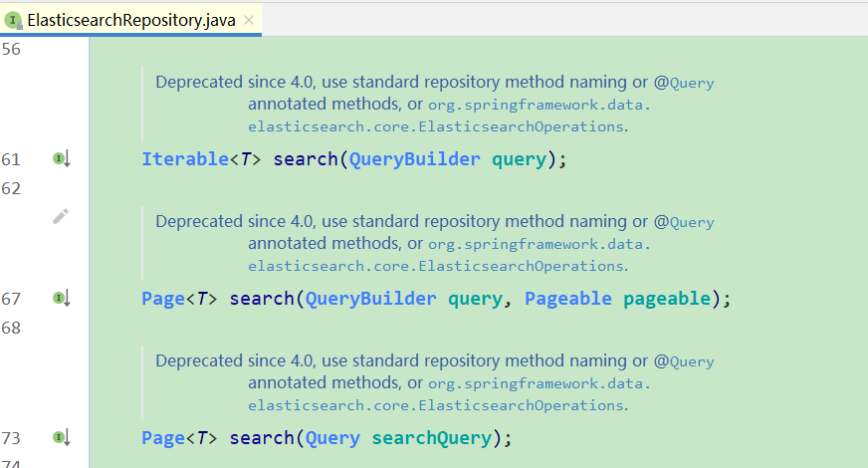Click Page return type on line 73
868x468 pixels.
coord(163,439)
